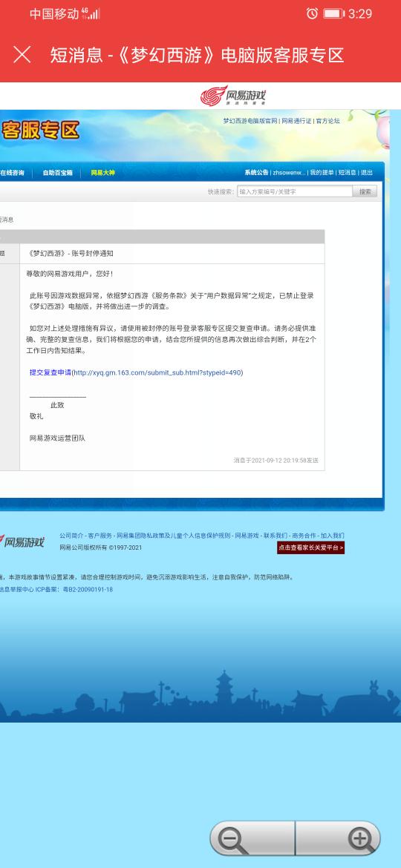The width and height of the screenshot is (401, 868).
Task: Click the quick search input field
Action: 295,191
